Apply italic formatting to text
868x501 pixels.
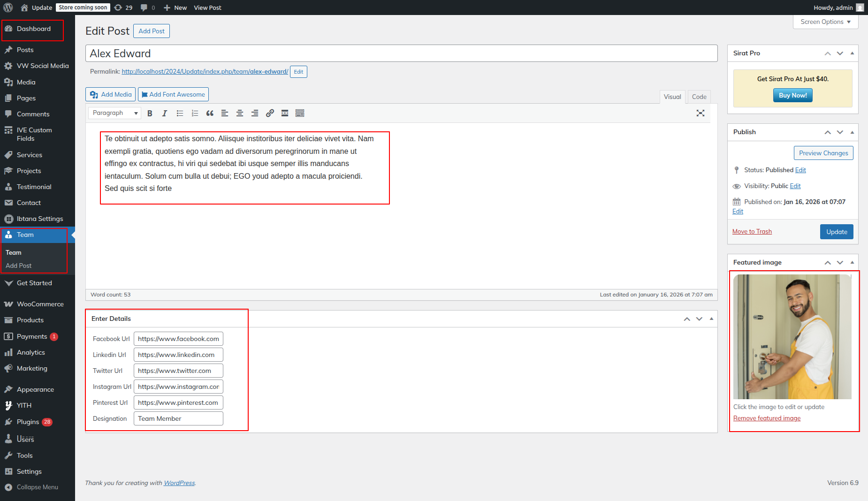coord(165,113)
